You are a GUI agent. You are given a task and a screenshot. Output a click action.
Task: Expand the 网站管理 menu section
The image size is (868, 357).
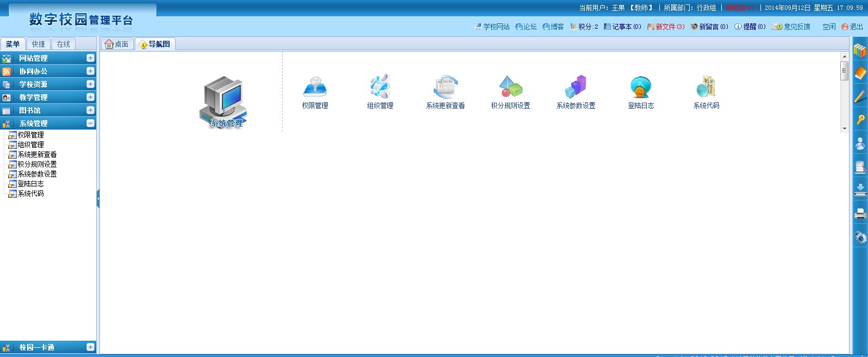90,58
